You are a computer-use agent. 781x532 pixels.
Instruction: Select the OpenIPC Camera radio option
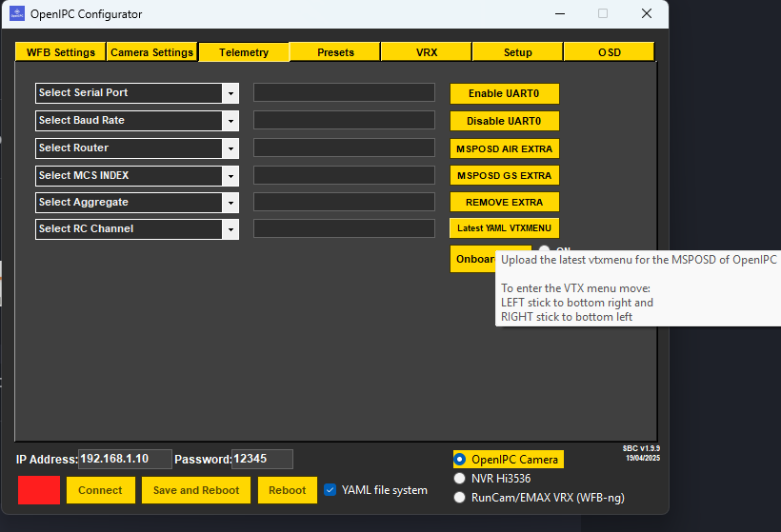(460, 460)
